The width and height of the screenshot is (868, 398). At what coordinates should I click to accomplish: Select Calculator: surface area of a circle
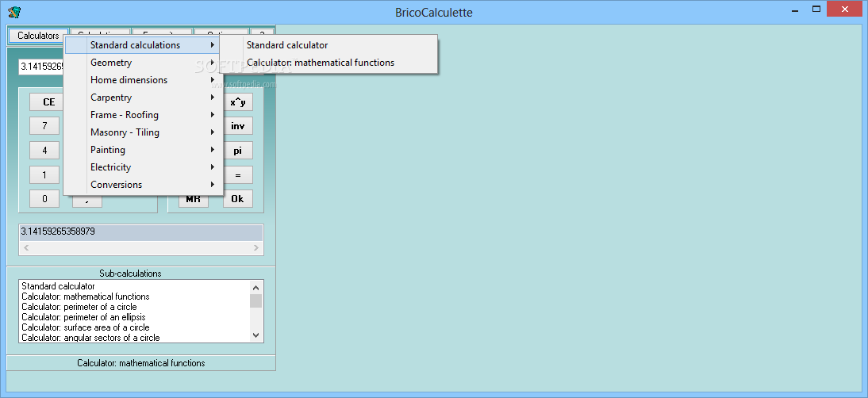tap(135, 327)
